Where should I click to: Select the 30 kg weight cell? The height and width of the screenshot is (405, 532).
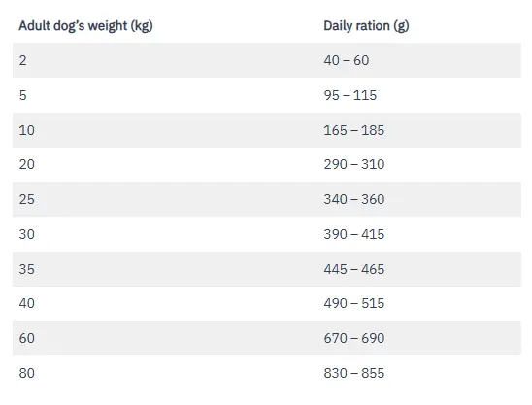click(x=27, y=234)
